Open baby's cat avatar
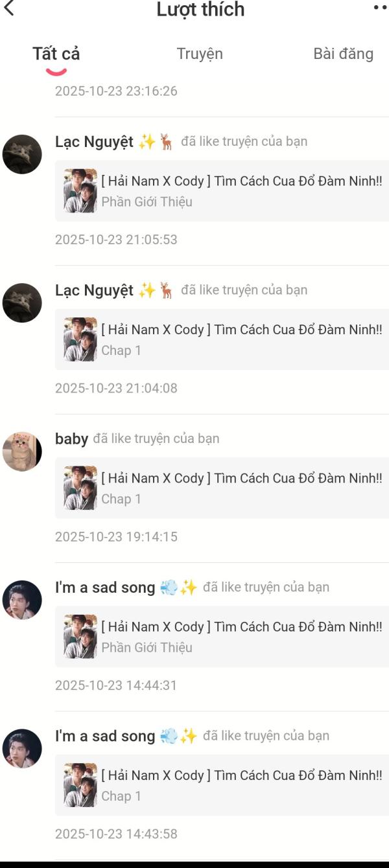The width and height of the screenshot is (389, 868). pyautogui.click(x=22, y=451)
